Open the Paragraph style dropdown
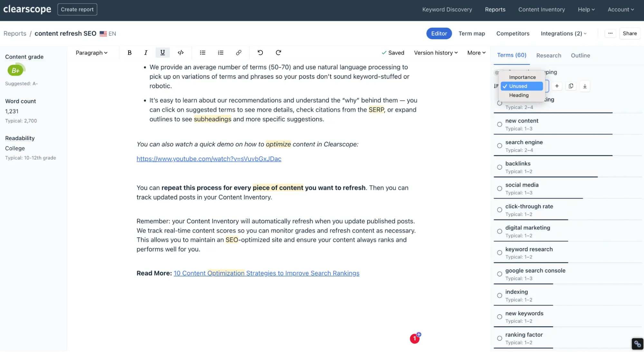 pyautogui.click(x=91, y=53)
